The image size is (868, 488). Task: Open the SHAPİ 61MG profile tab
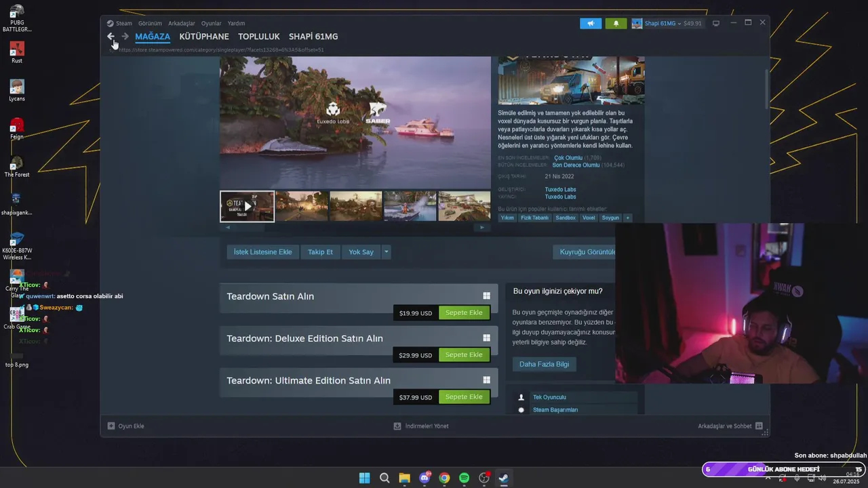[313, 37]
